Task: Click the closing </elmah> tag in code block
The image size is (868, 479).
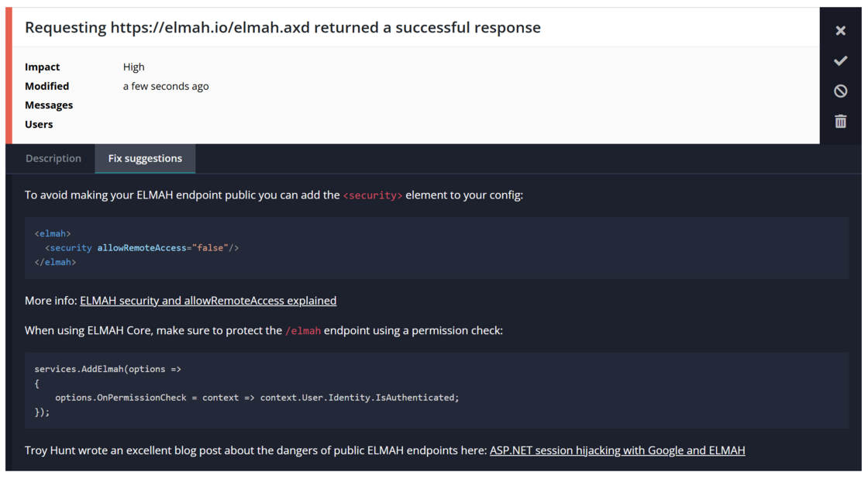Action: click(x=55, y=263)
